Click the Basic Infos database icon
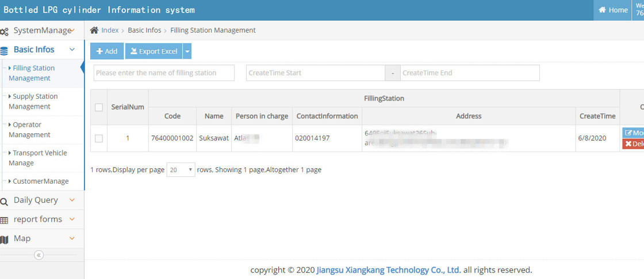 pos(5,51)
